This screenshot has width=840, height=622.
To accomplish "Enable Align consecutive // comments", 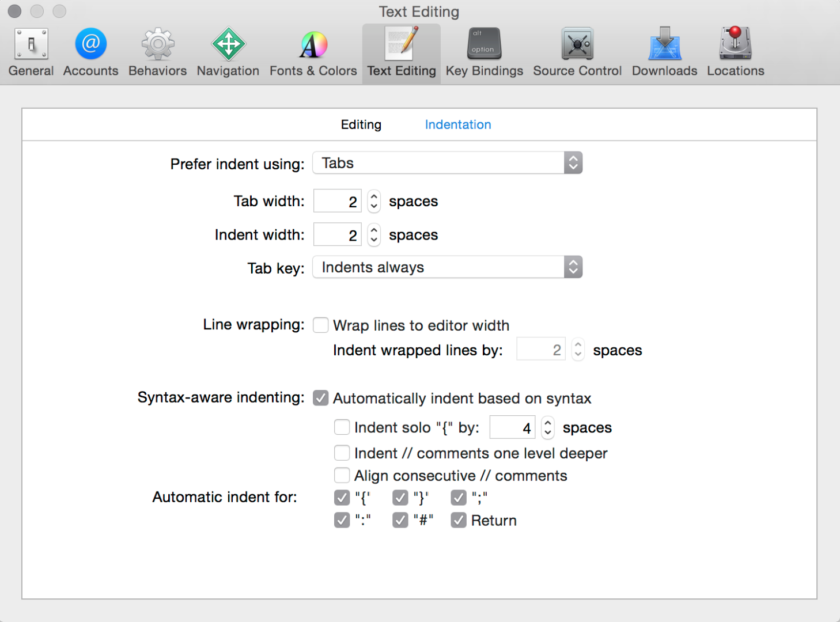I will (x=342, y=476).
